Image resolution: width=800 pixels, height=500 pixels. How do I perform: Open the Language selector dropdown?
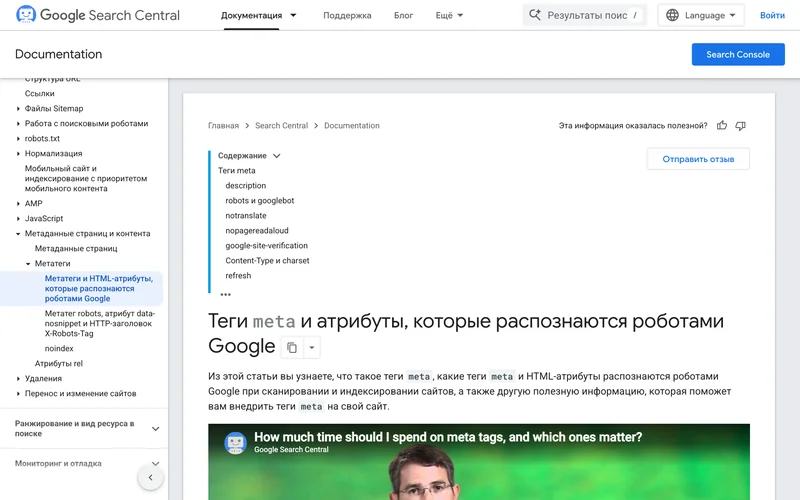click(701, 15)
